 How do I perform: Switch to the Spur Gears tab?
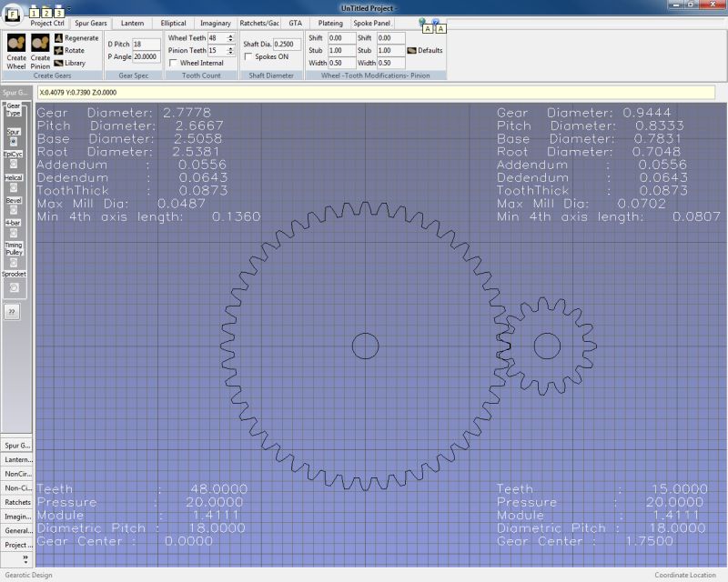(x=91, y=23)
